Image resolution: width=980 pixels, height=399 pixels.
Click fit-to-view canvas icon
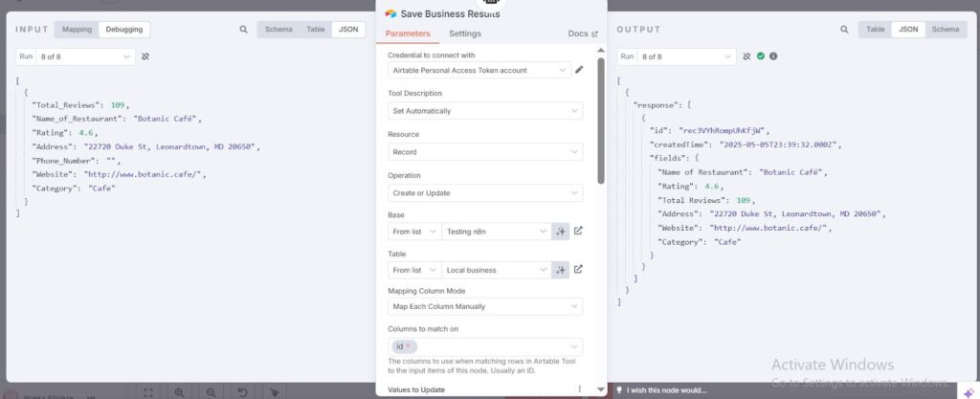point(148,392)
